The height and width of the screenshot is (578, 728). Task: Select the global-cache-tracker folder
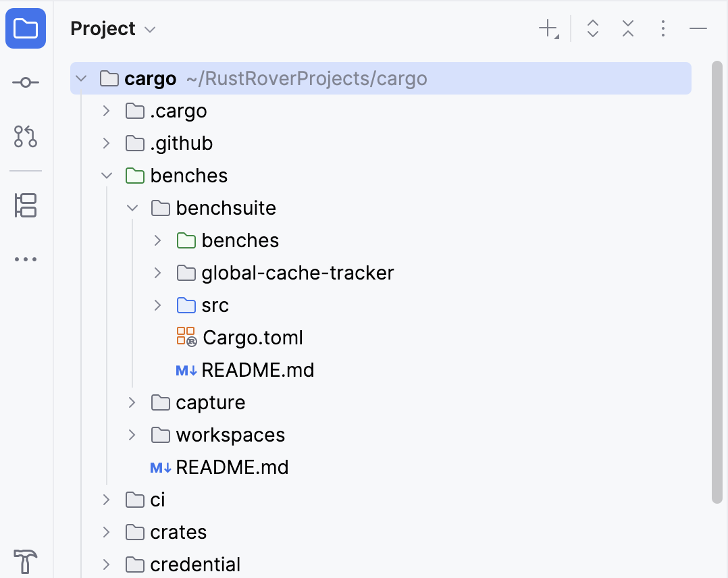[298, 273]
